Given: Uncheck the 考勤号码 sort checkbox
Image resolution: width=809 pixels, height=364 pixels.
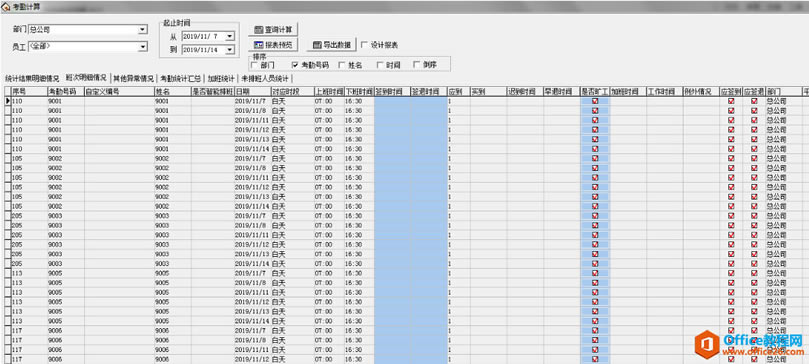Looking at the screenshot, I should pyautogui.click(x=295, y=65).
